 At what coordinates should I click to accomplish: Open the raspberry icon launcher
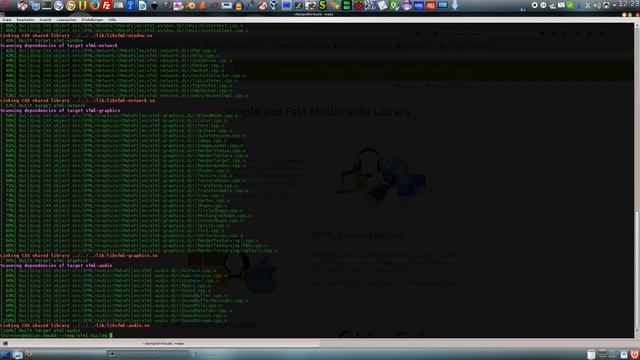[358, 5]
